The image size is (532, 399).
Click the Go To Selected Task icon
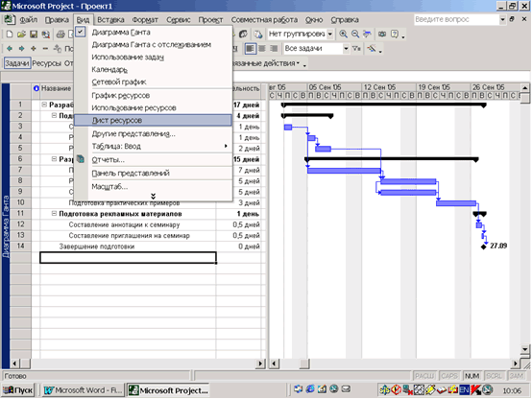coord(367,34)
